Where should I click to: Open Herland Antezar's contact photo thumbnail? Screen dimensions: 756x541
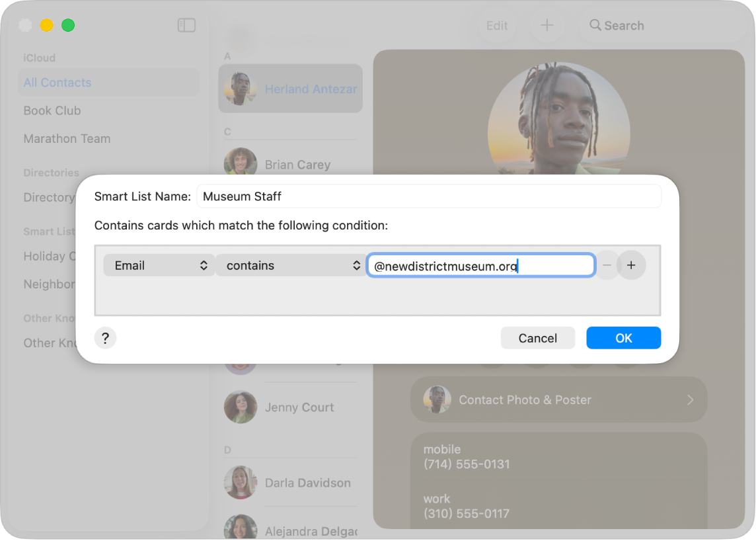coord(240,88)
